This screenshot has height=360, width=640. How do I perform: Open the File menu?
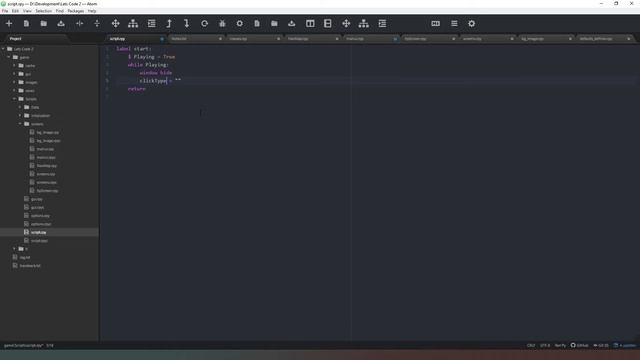click(5, 11)
